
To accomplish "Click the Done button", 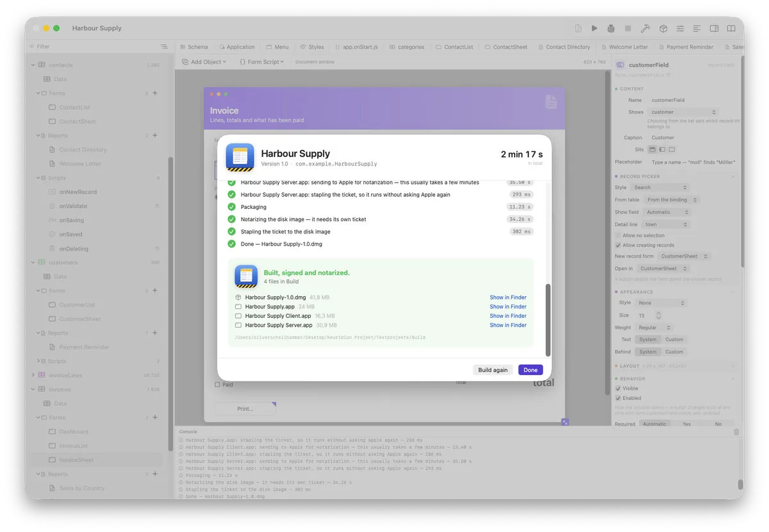I will [x=531, y=370].
